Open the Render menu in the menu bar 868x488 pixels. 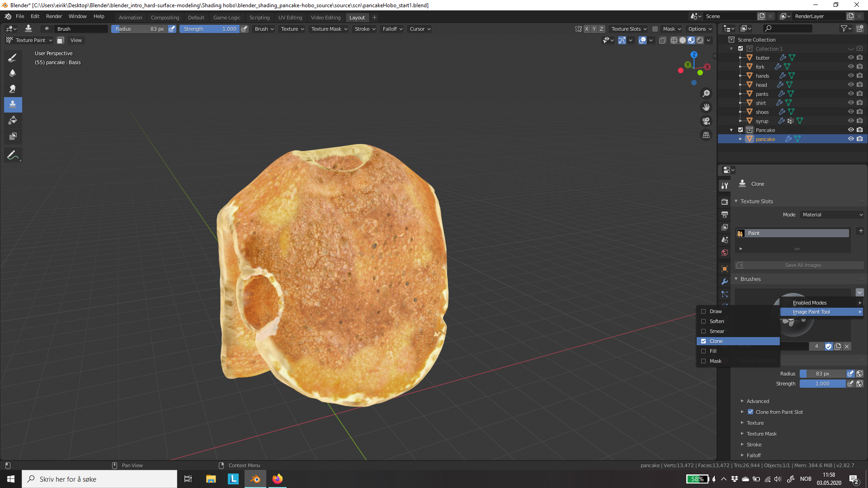point(54,16)
